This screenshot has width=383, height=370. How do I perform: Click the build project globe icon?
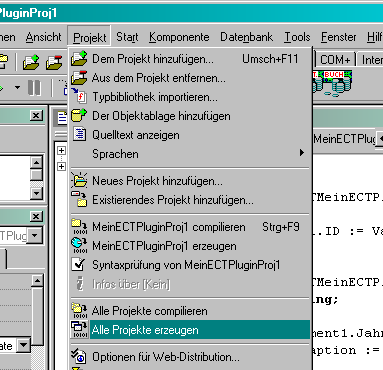79,246
